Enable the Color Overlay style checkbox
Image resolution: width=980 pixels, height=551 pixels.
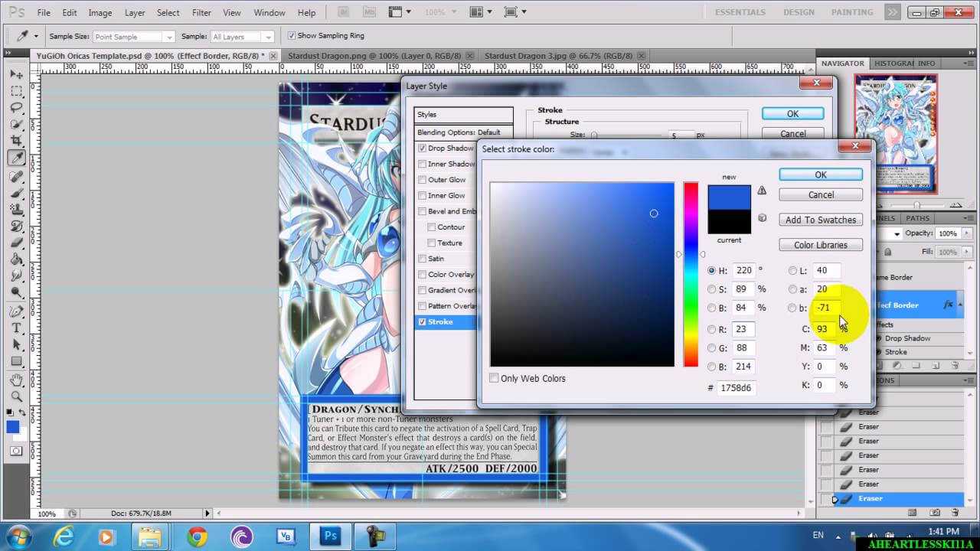point(422,274)
